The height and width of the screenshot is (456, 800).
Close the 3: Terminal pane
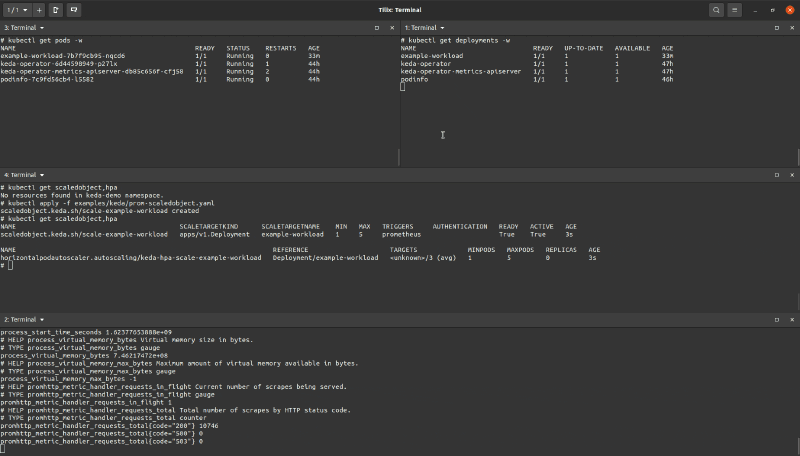click(x=392, y=28)
